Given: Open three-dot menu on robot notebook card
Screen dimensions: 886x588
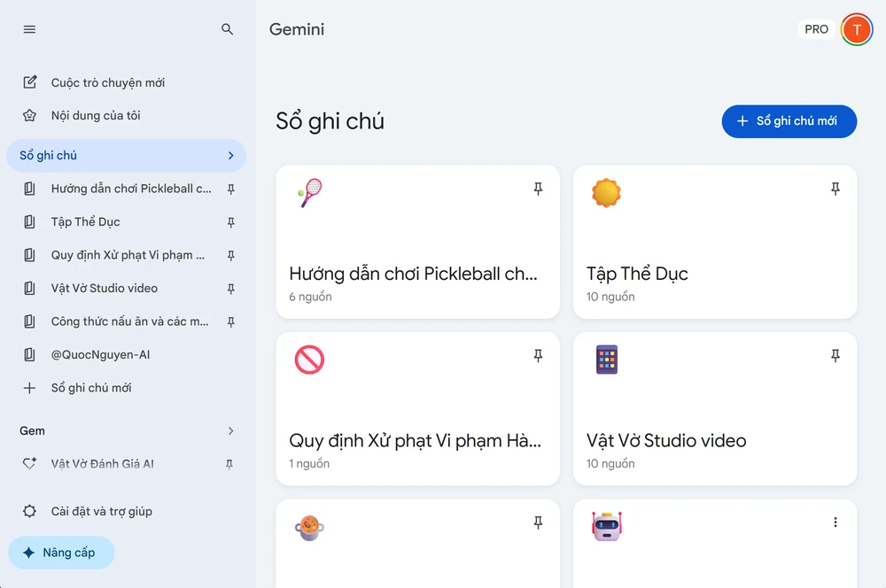Looking at the screenshot, I should pos(835,522).
